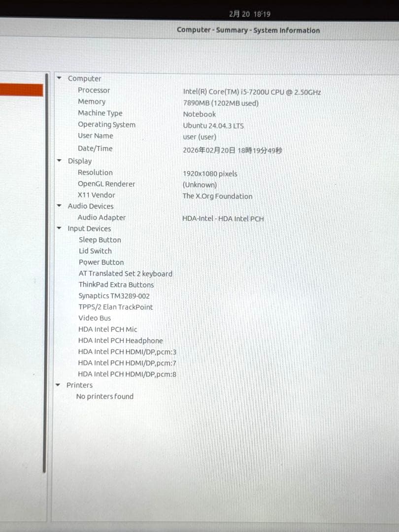Click the Operating System entry

[106, 125]
